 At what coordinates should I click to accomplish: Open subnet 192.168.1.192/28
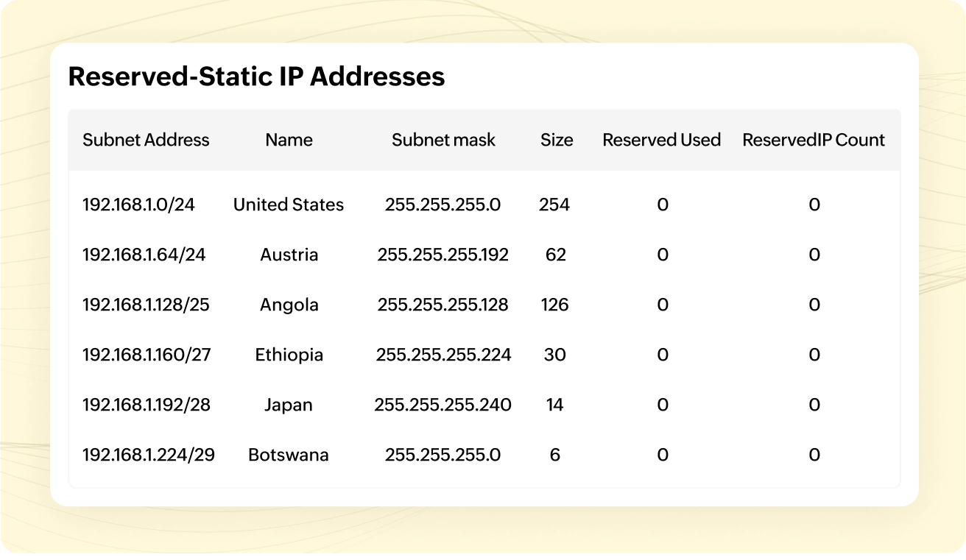pos(147,405)
